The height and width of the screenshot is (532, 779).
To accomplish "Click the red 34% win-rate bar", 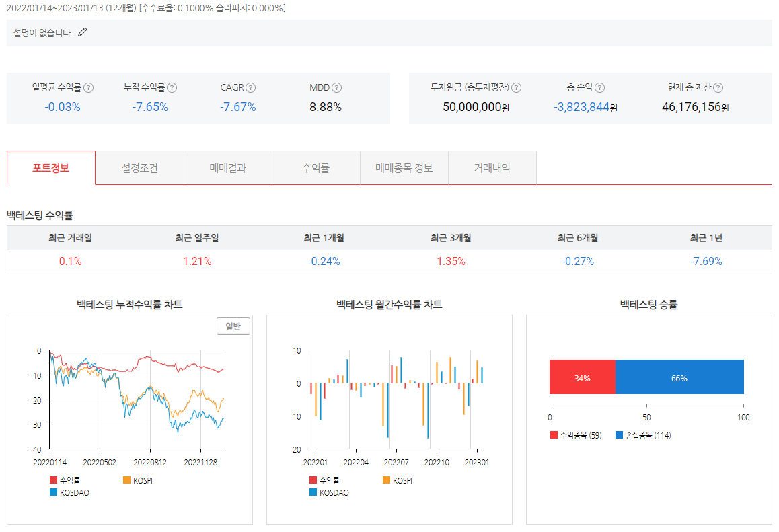I will (x=583, y=377).
